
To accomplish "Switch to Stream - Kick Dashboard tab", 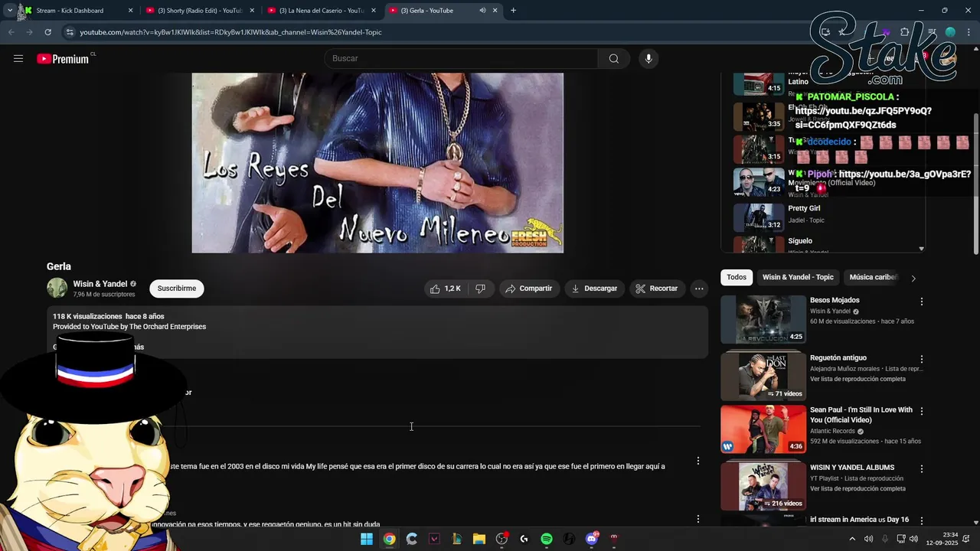I will click(77, 11).
